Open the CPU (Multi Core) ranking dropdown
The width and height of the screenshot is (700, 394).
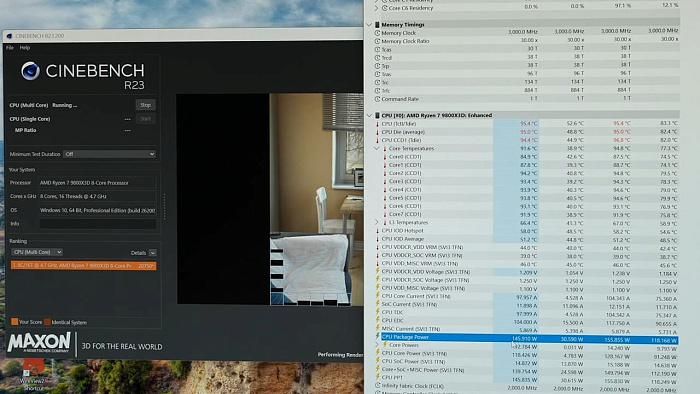(37, 252)
